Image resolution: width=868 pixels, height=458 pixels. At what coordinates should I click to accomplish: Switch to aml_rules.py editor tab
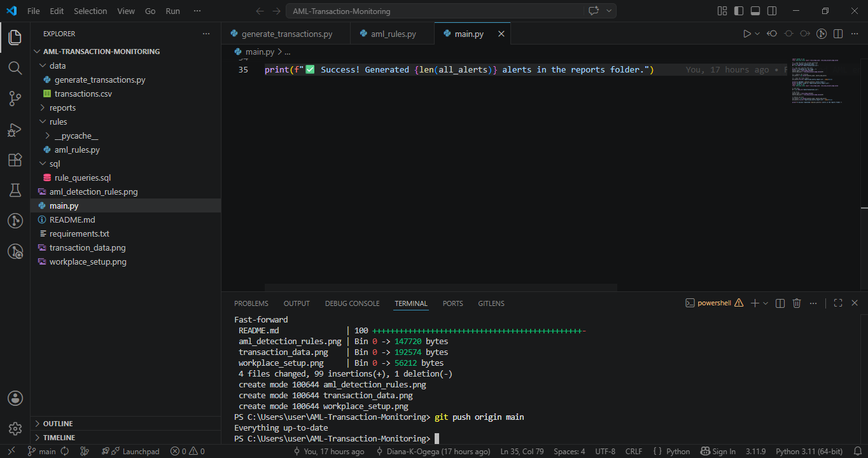393,34
